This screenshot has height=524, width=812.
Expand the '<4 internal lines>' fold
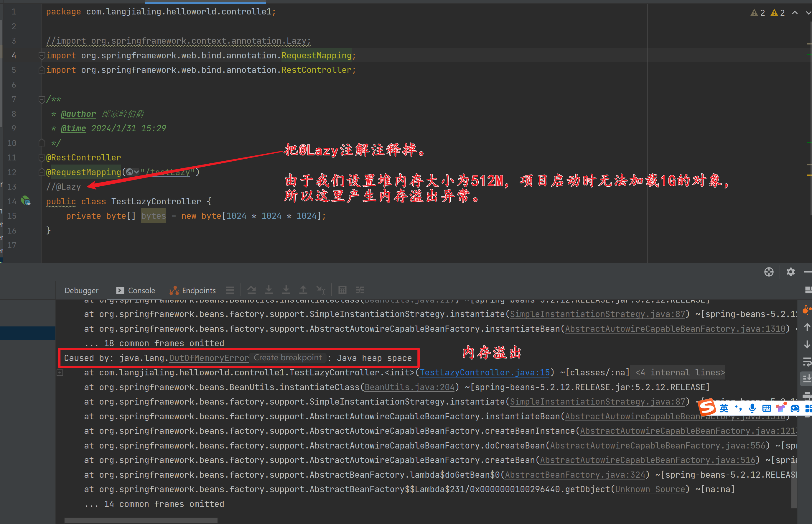[x=680, y=373]
